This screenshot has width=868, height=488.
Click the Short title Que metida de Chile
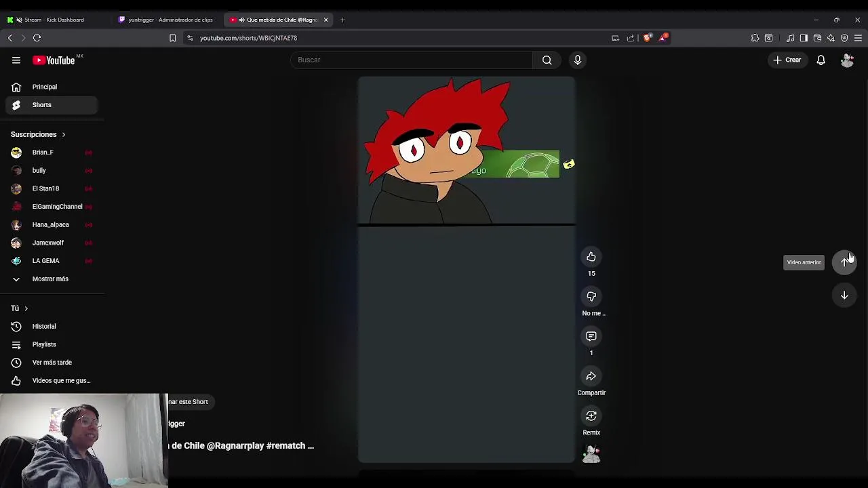pyautogui.click(x=241, y=446)
